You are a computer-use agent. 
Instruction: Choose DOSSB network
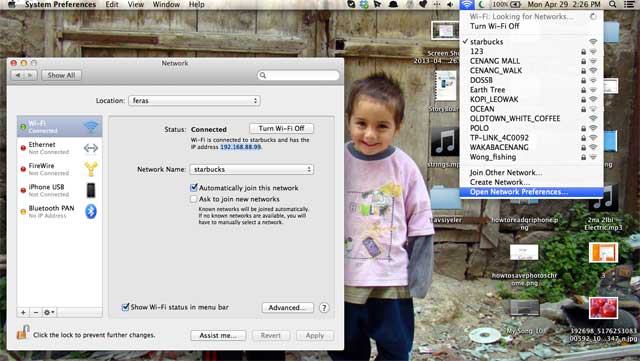coord(531,80)
